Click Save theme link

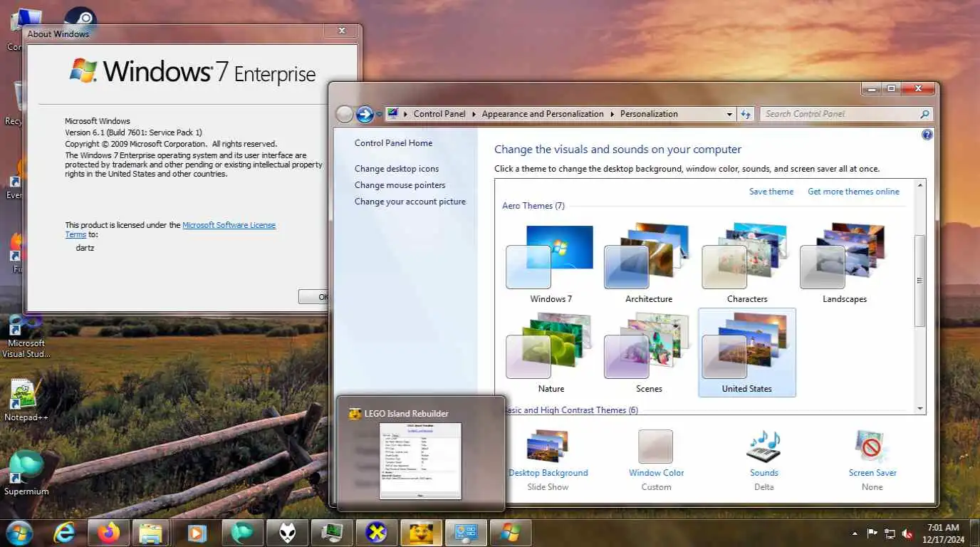(x=771, y=192)
